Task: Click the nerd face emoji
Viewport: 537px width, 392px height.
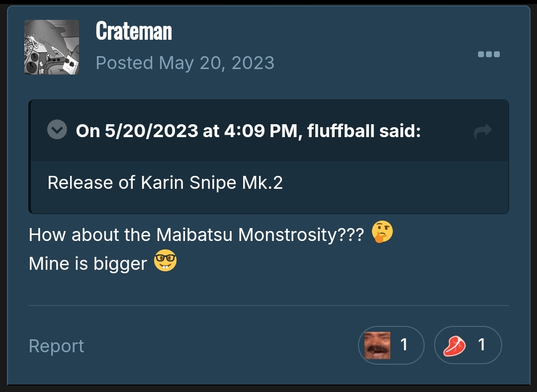Action: click(165, 262)
